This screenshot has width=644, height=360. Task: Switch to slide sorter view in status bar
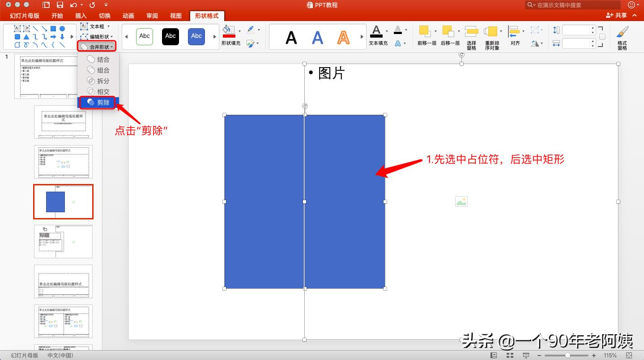[x=509, y=355]
